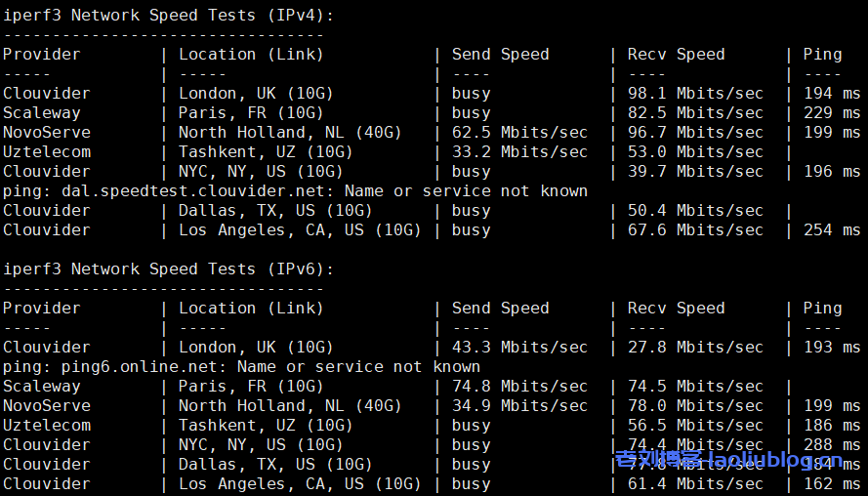Click the 98.1 Mbits/sec receive speed value
Viewport: 868px width, 496px height.
coord(695,93)
